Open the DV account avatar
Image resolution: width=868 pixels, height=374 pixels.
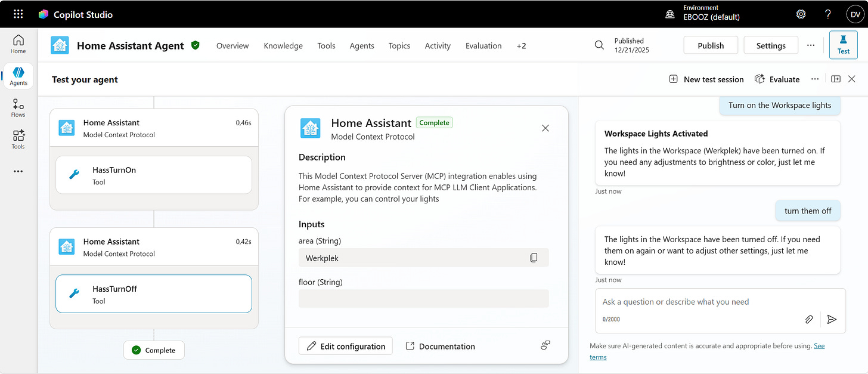(855, 14)
